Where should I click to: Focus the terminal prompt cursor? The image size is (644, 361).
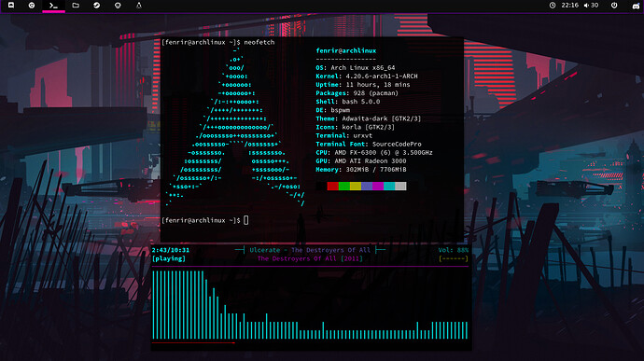(246, 220)
